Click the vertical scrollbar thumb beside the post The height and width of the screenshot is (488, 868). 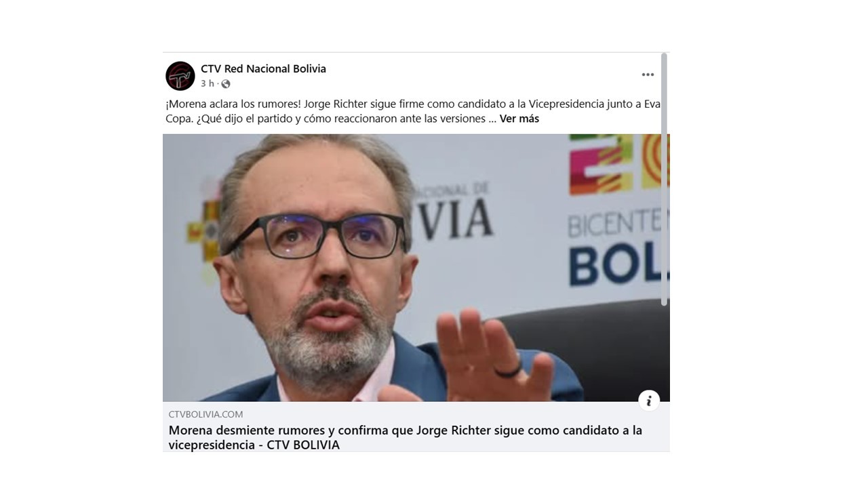pyautogui.click(x=665, y=180)
